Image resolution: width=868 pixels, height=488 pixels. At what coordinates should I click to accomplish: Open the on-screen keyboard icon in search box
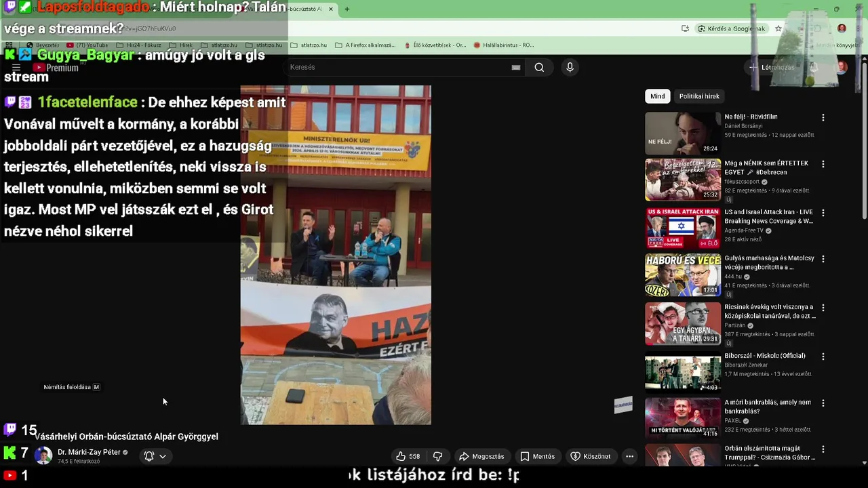coord(516,67)
